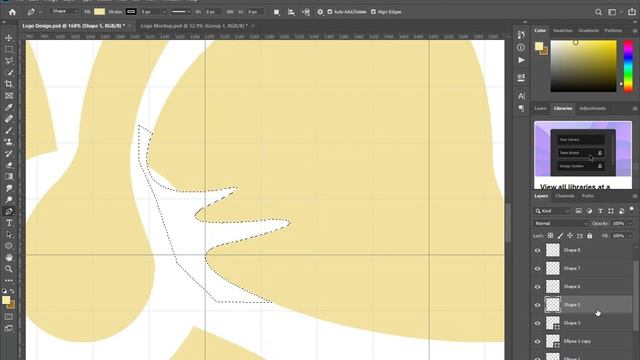640x360 pixels.
Task: Select the History Brush tool
Action: (x=9, y=153)
